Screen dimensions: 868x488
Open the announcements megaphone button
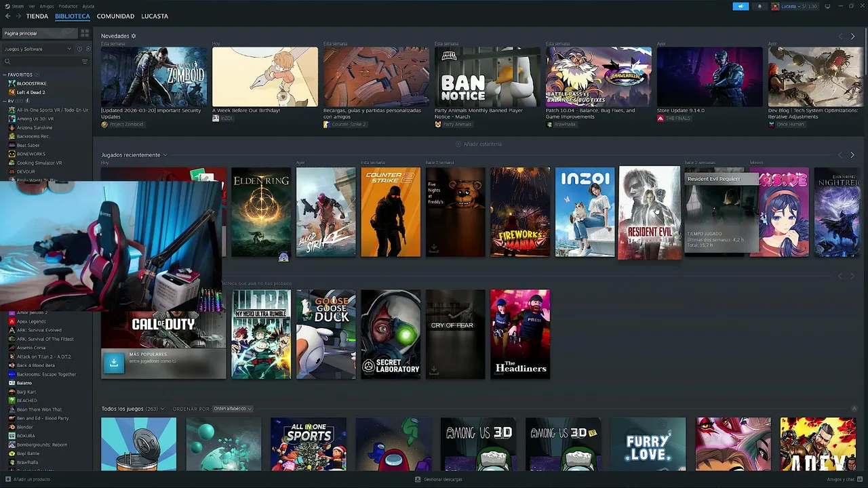click(x=741, y=6)
